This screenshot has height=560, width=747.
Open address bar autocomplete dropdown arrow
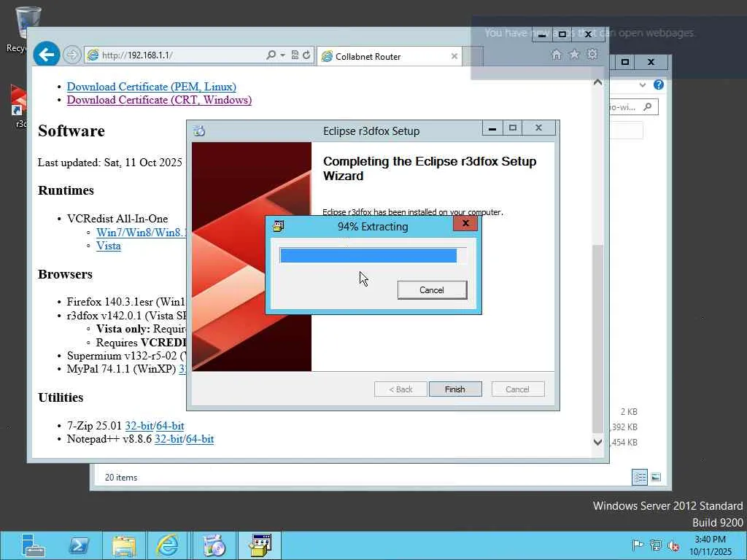pyautogui.click(x=282, y=55)
